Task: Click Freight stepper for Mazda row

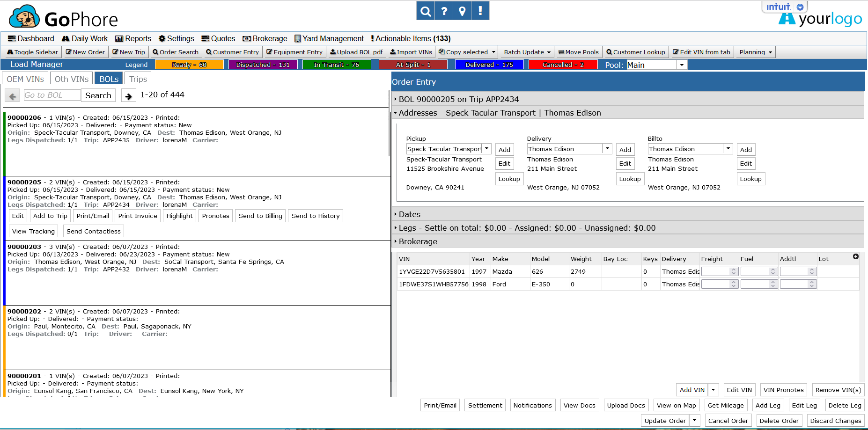Action: (734, 271)
